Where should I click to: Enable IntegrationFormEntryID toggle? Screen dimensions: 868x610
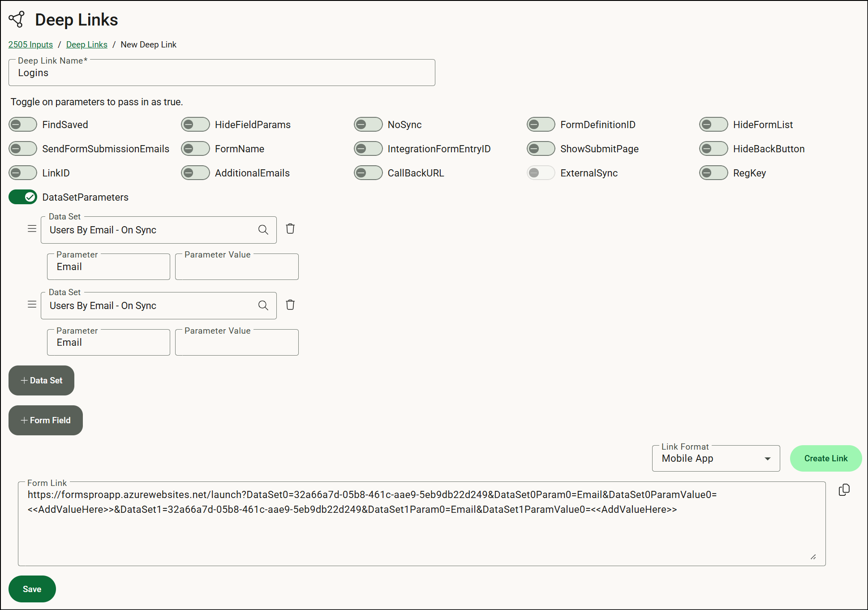(x=368, y=149)
